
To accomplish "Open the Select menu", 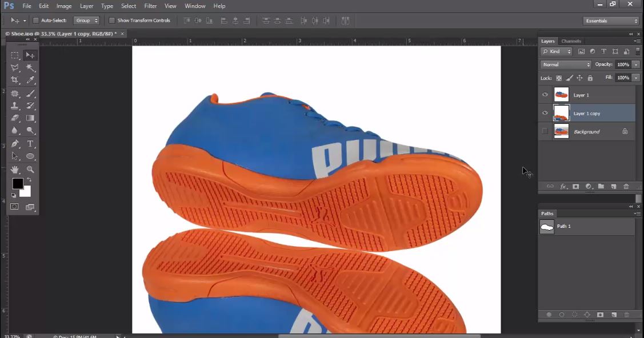I will [129, 6].
